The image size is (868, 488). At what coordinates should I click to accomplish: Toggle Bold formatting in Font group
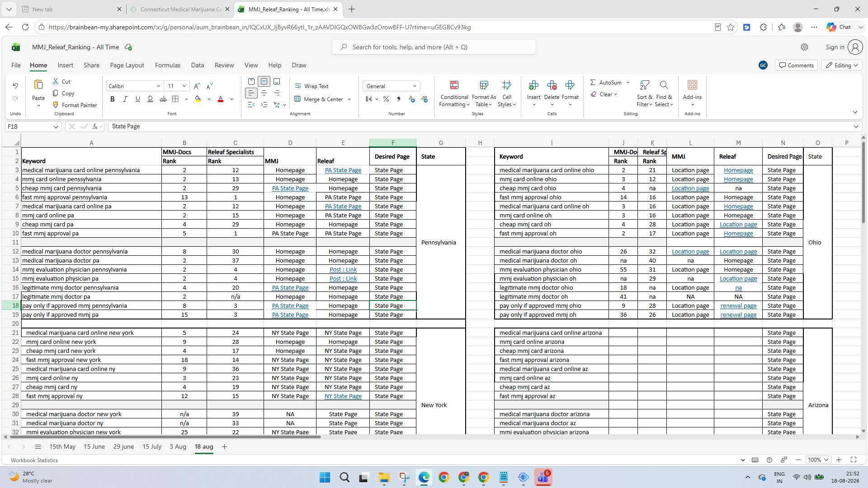(x=112, y=99)
